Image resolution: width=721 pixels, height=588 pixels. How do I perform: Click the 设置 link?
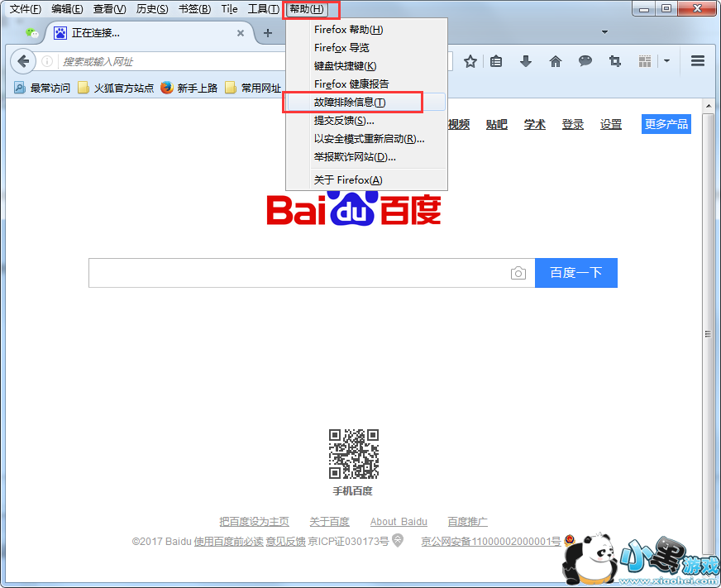coord(611,124)
